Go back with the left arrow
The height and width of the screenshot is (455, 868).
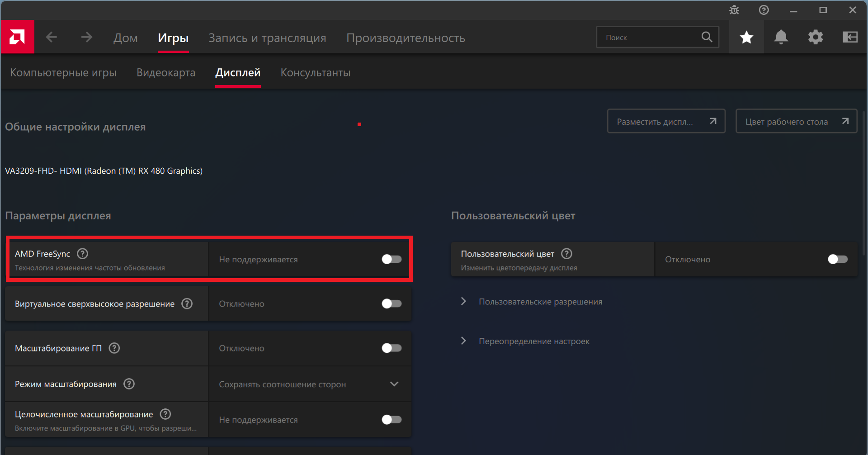tap(52, 37)
